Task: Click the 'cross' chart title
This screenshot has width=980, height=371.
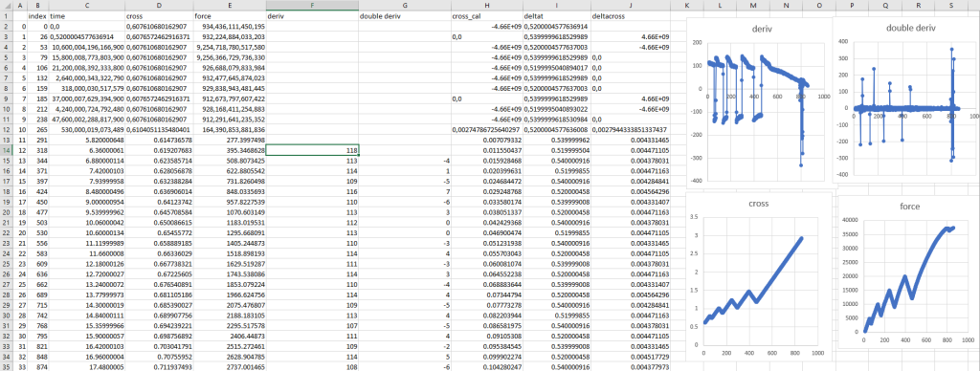Action: (760, 203)
